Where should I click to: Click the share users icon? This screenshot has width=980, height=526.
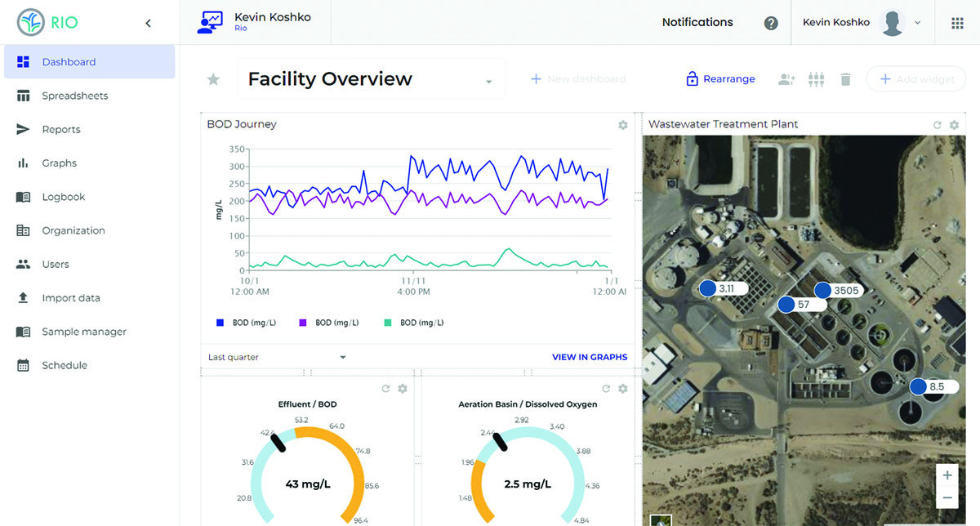(786, 79)
